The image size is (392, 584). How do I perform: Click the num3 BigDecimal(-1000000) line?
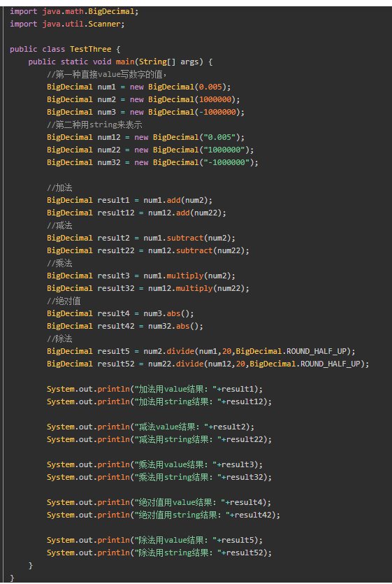145,112
